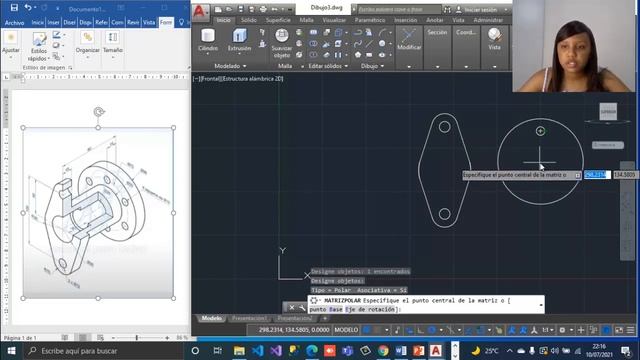This screenshot has width=640, height=360.
Task: Switch to the Visualizar ribbon tab
Action: (334, 20)
